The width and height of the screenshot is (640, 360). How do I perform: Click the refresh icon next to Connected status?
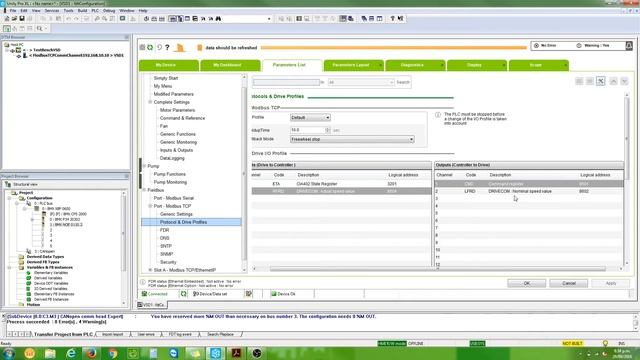click(x=184, y=294)
